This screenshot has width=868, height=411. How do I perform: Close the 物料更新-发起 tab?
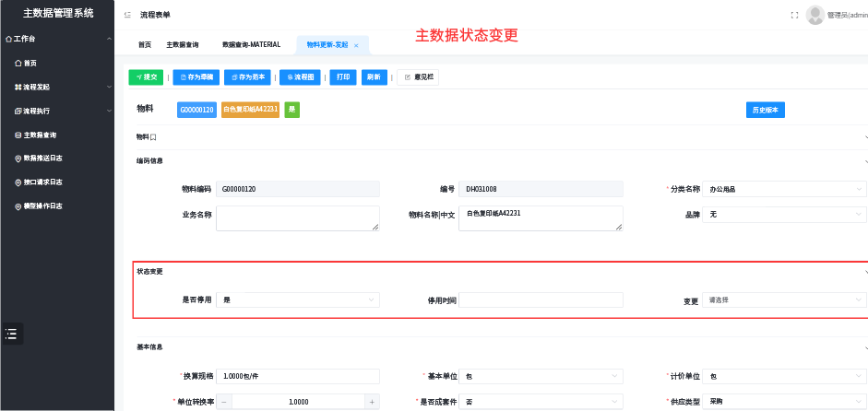[356, 45]
